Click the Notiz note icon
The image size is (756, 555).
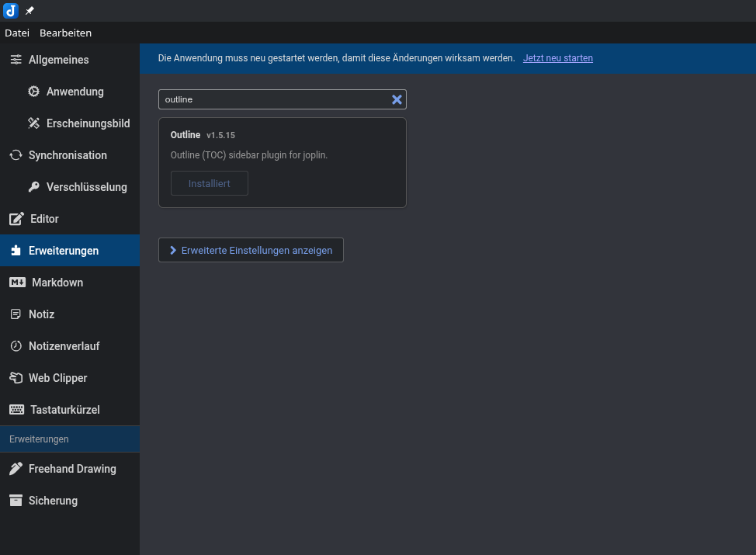pos(16,314)
